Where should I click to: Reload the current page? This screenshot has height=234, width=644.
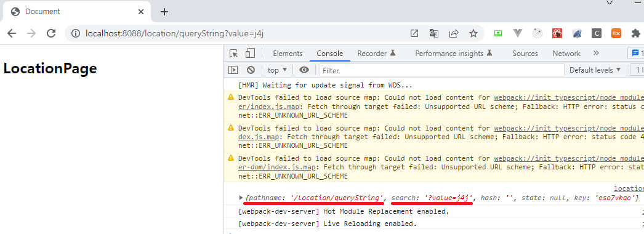point(51,34)
